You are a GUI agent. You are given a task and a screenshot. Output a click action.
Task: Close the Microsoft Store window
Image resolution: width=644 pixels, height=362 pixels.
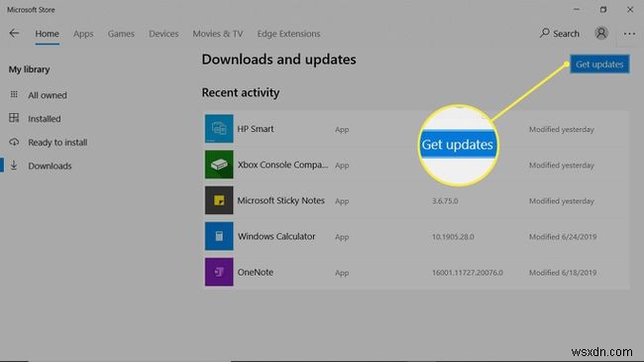630,9
